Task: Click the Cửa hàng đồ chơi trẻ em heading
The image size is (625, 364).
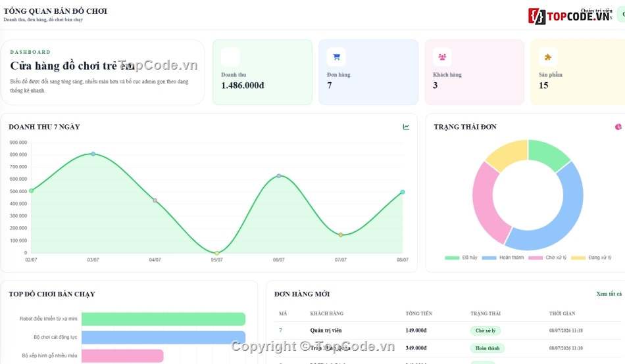Action: (x=72, y=66)
